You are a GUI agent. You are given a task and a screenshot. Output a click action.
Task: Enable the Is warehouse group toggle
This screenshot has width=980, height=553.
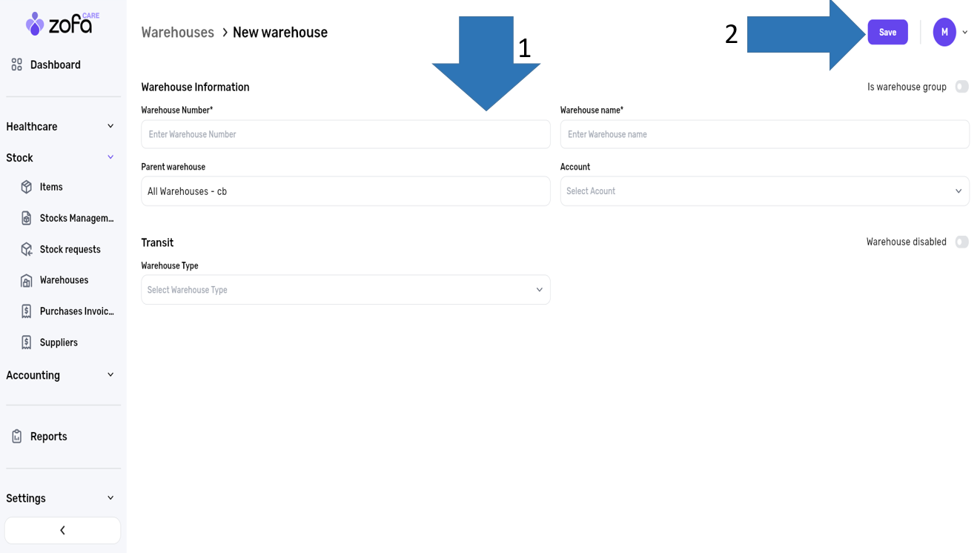click(961, 87)
